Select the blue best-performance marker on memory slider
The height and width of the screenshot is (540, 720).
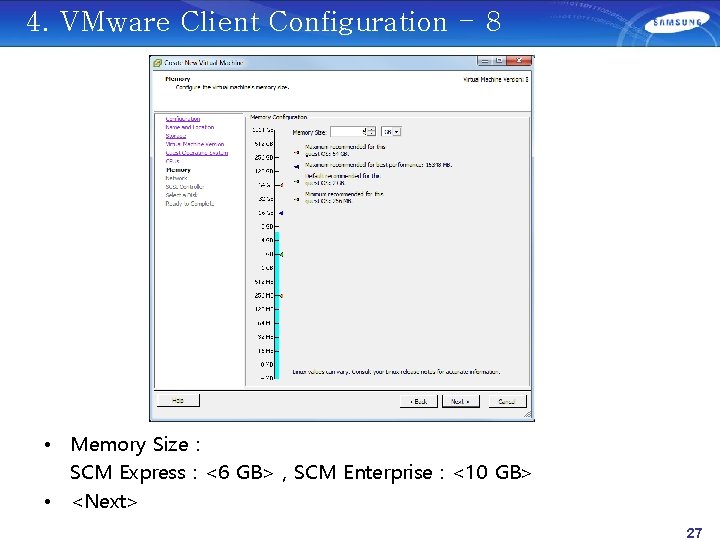pos(281,213)
